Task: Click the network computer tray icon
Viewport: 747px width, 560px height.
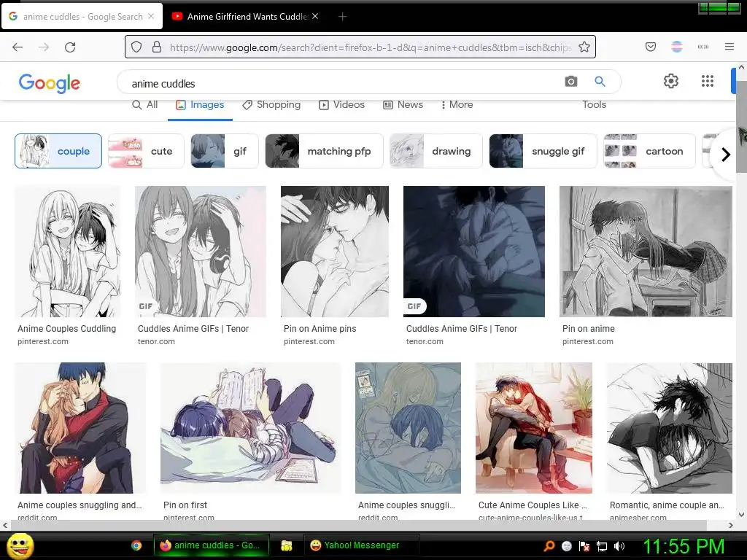Action: pos(602,546)
